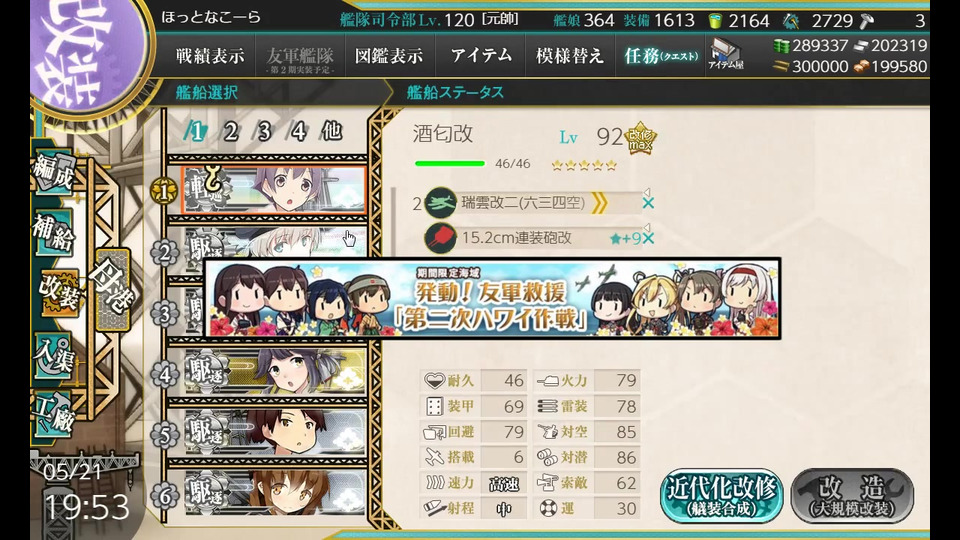Select the first ship slot card

pos(274,190)
